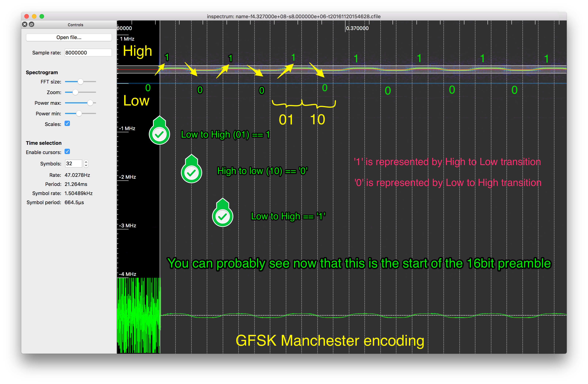The image size is (588, 384).
Task: Click the Power max slider handle
Action: [90, 103]
